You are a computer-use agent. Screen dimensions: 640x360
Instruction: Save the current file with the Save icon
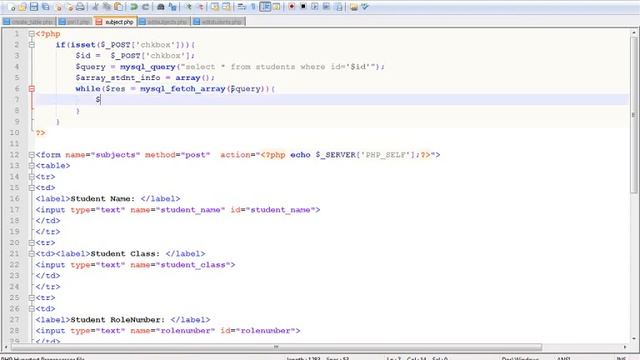pyautogui.click(x=34, y=7)
